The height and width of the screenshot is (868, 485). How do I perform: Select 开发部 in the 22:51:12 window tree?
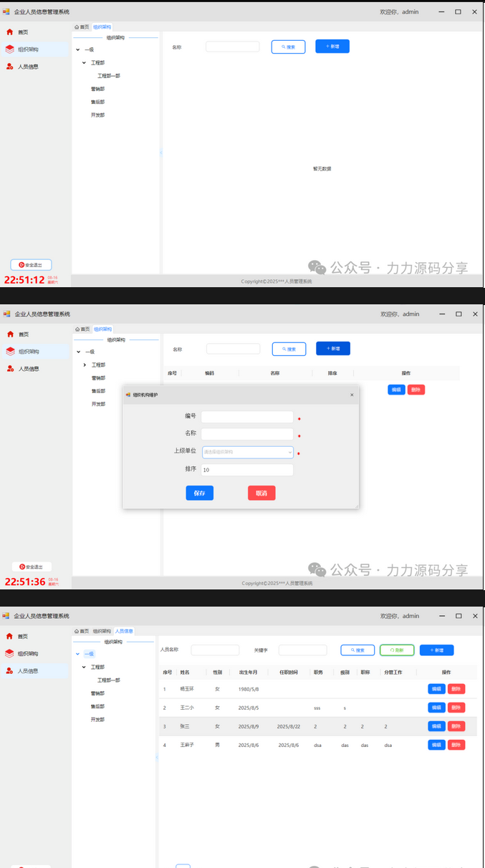click(98, 115)
